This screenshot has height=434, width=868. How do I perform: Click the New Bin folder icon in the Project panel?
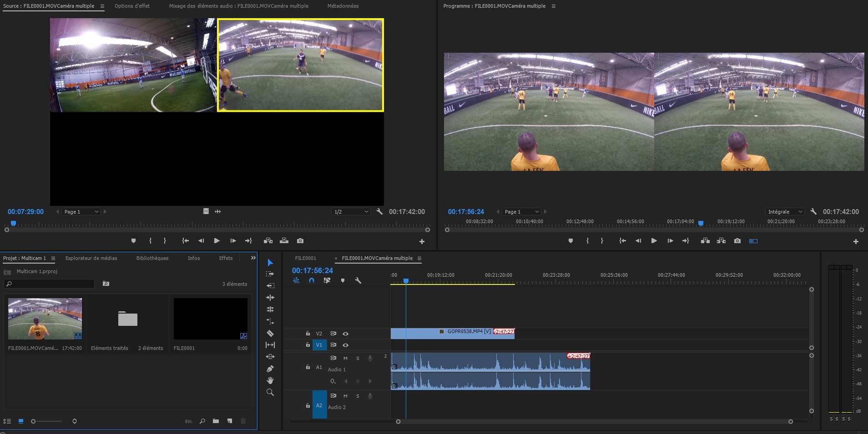pos(216,421)
